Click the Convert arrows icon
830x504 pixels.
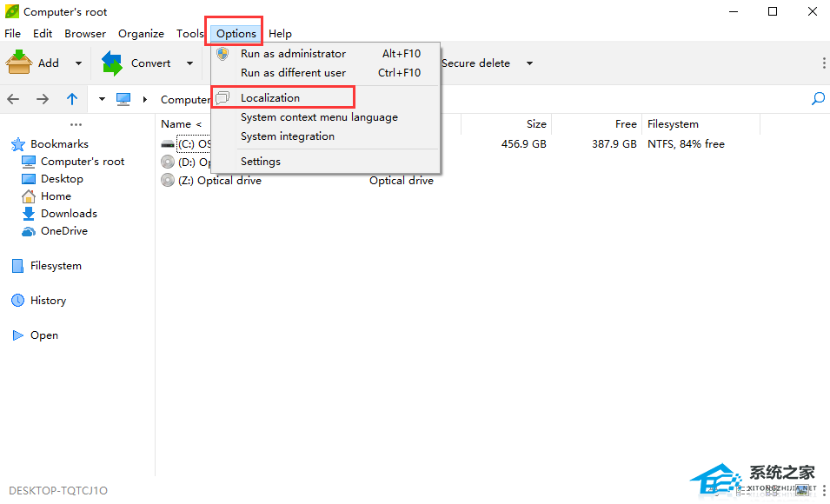(112, 63)
